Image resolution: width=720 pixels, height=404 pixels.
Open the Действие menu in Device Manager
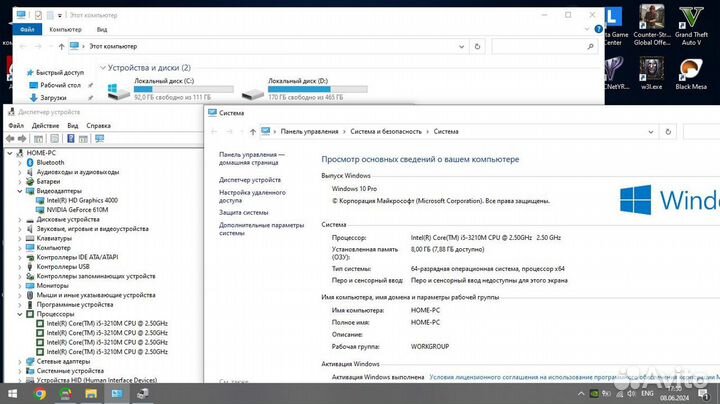pyautogui.click(x=45, y=125)
